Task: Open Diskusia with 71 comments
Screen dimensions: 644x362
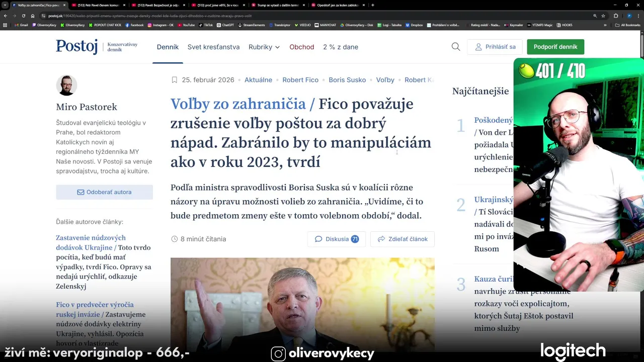Action: [x=337, y=239]
